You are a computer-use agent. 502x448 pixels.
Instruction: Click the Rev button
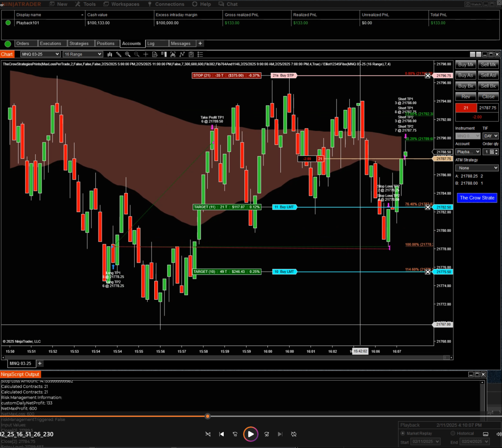(x=466, y=97)
